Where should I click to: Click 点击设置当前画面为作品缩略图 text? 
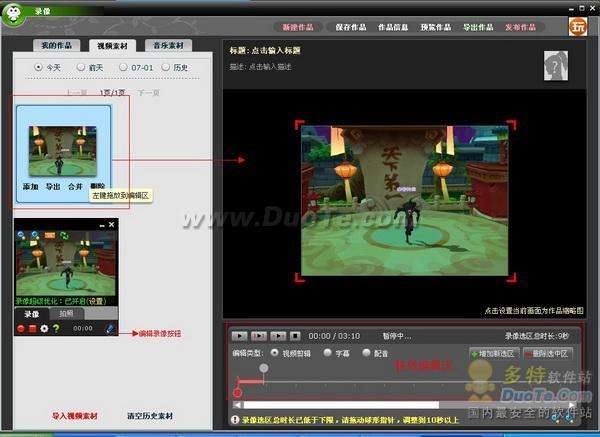(x=534, y=311)
